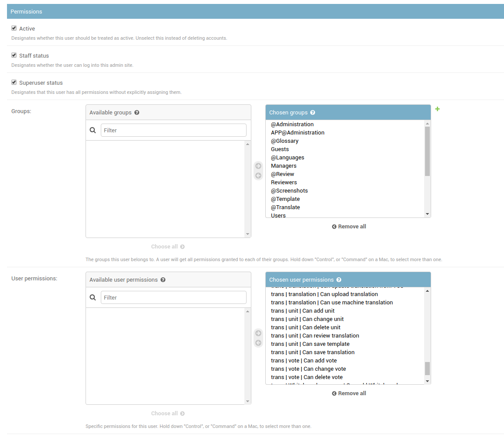The width and height of the screenshot is (504, 438).
Task: Click the right arrow to add user permissions
Action: tap(258, 333)
